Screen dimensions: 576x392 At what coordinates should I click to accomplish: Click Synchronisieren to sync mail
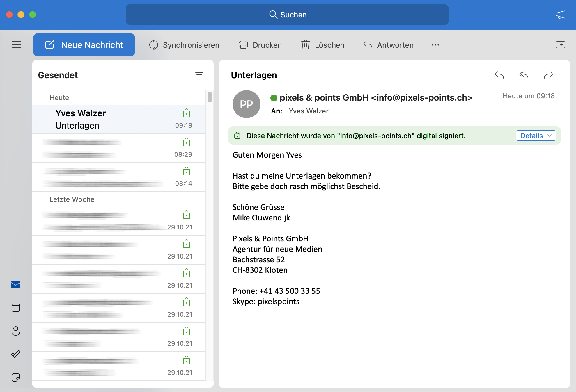point(184,45)
